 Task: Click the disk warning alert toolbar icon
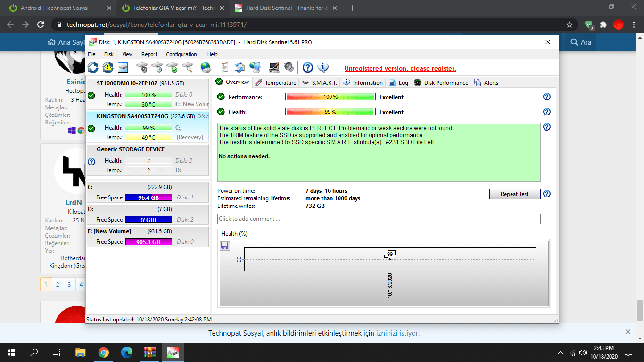[108, 67]
